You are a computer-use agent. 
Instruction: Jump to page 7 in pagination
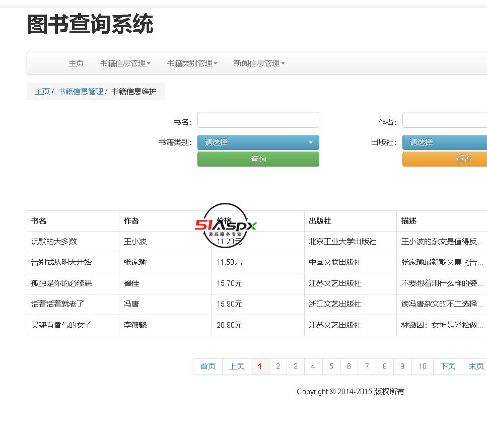pyautogui.click(x=367, y=366)
